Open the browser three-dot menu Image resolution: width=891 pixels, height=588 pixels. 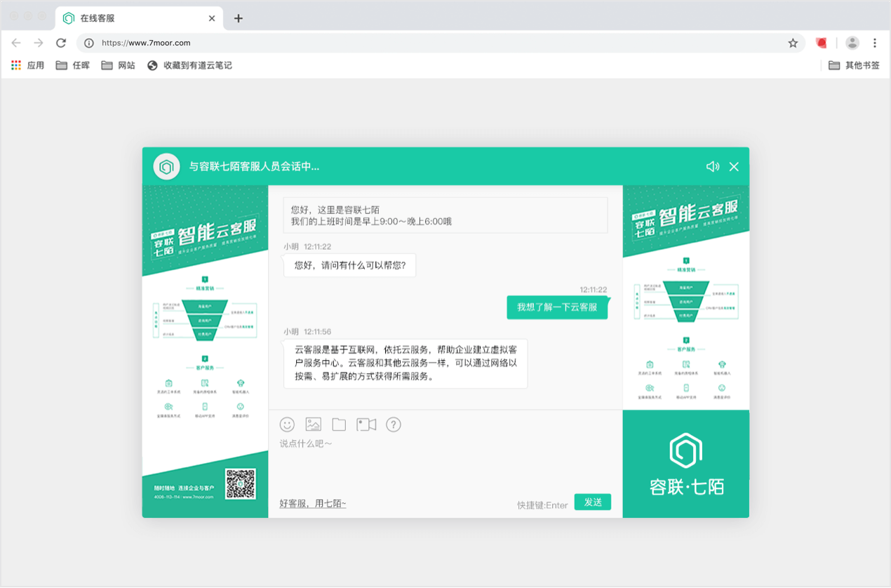coord(875,43)
